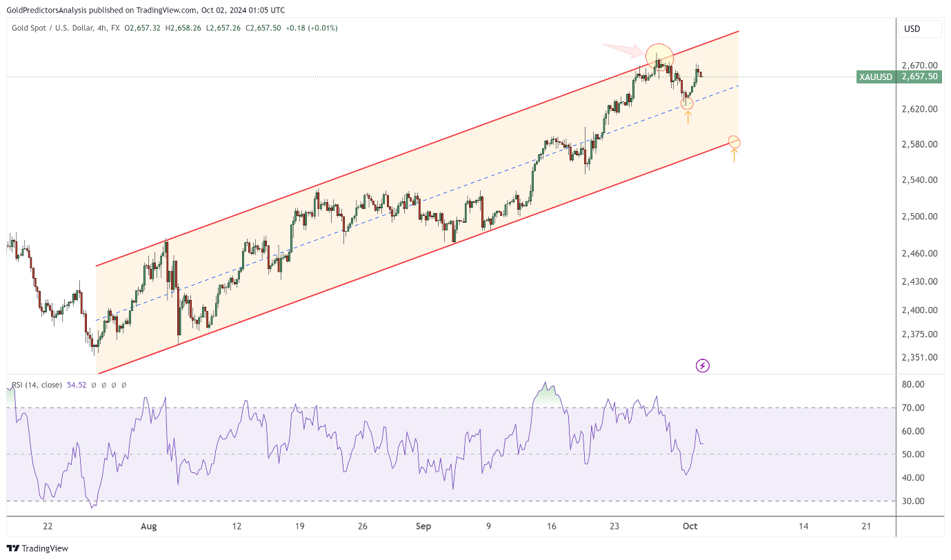This screenshot has height=560, width=951.
Task: Click the purple lightning bolt event icon
Action: tap(703, 366)
